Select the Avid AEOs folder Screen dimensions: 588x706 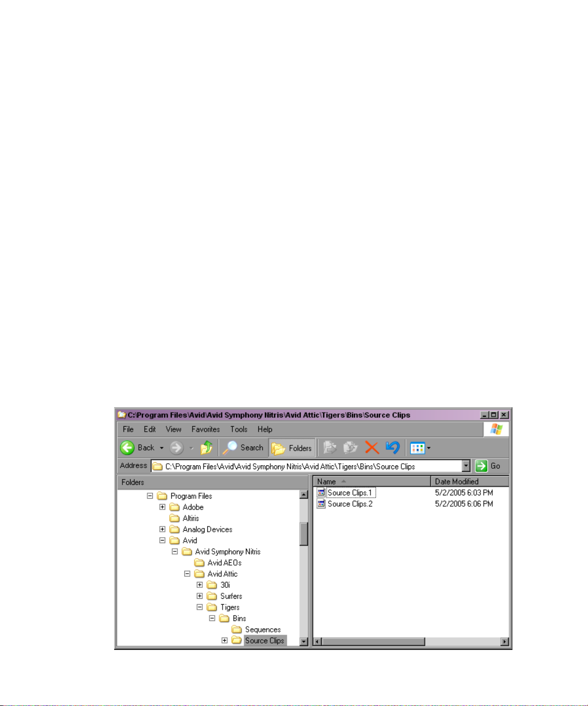point(224,563)
